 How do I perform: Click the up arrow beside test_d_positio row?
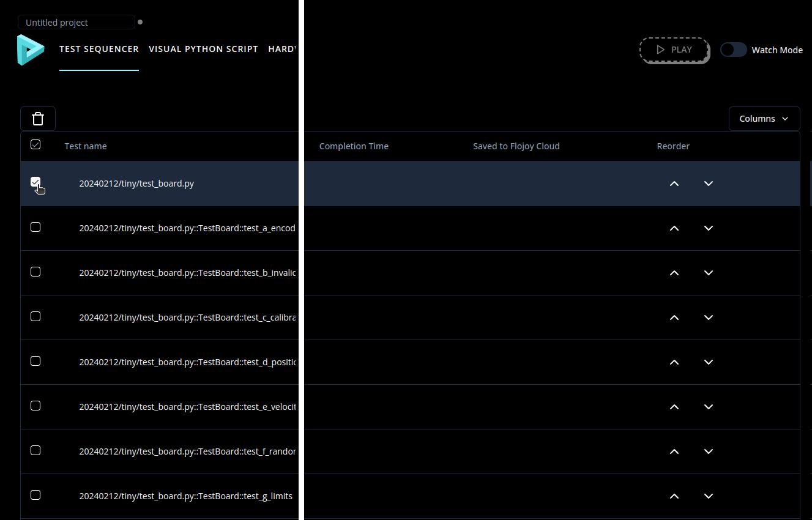674,362
